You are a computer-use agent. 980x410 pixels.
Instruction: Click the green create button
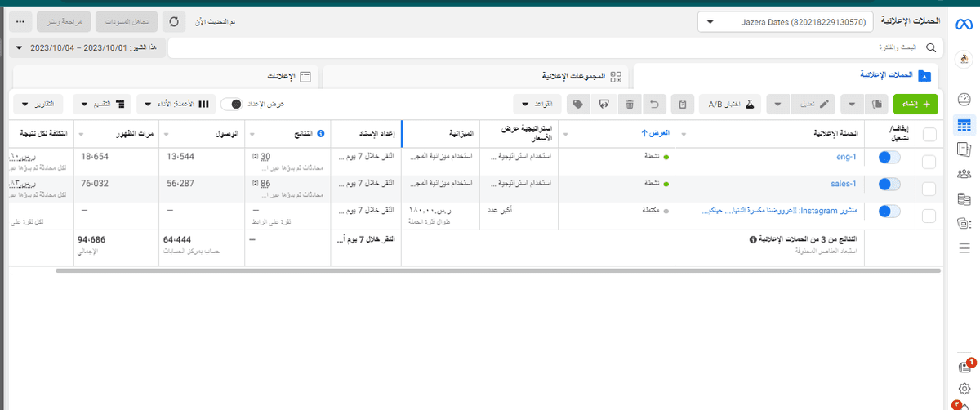(915, 104)
